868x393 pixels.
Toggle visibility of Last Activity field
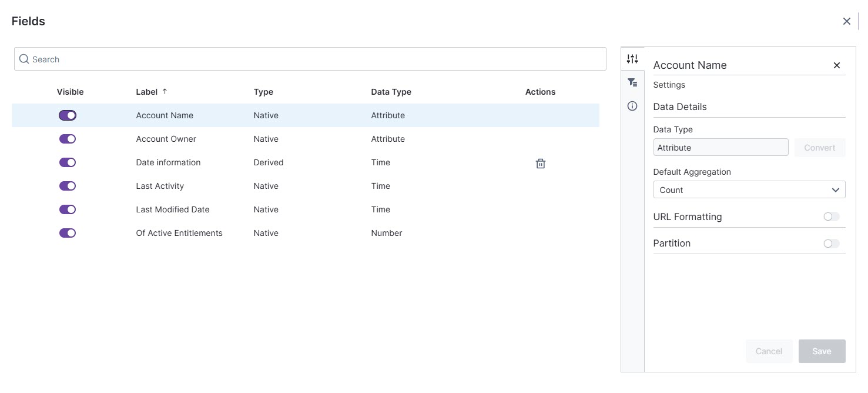(67, 186)
